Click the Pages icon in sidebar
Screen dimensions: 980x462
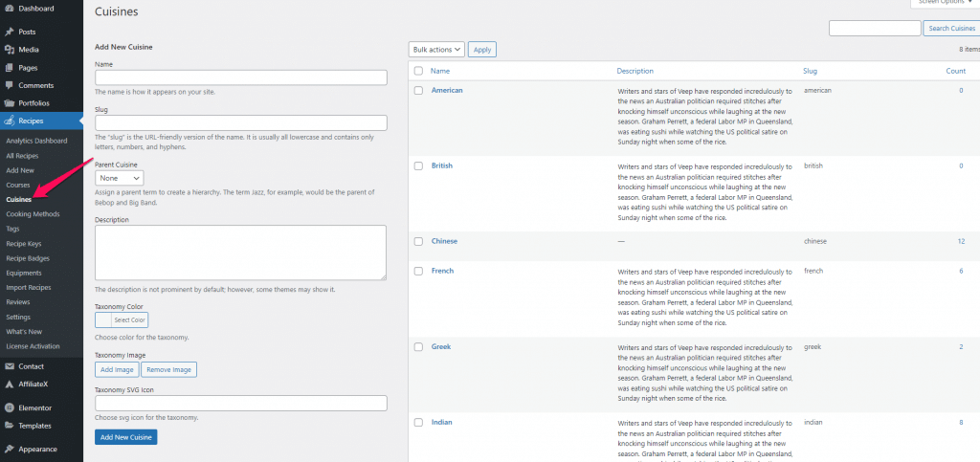click(9, 67)
